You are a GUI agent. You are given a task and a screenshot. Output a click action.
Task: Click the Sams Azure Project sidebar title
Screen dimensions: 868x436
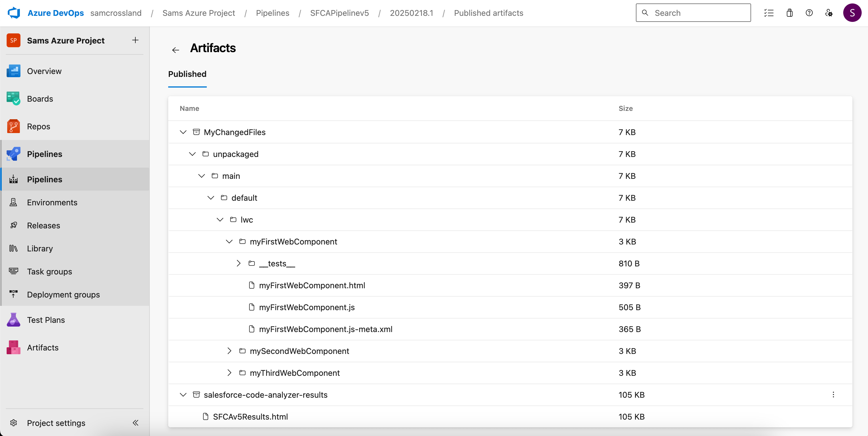66,40
